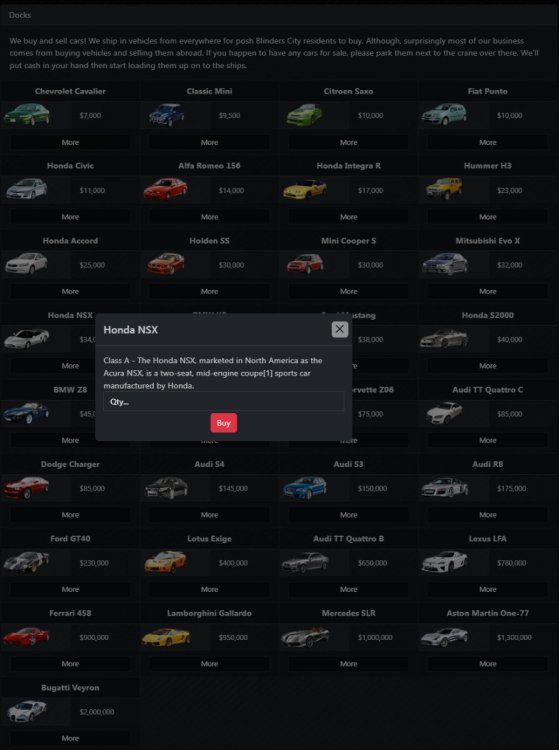
Task: Click the yellow Honda Integra R image
Action: tap(305, 189)
